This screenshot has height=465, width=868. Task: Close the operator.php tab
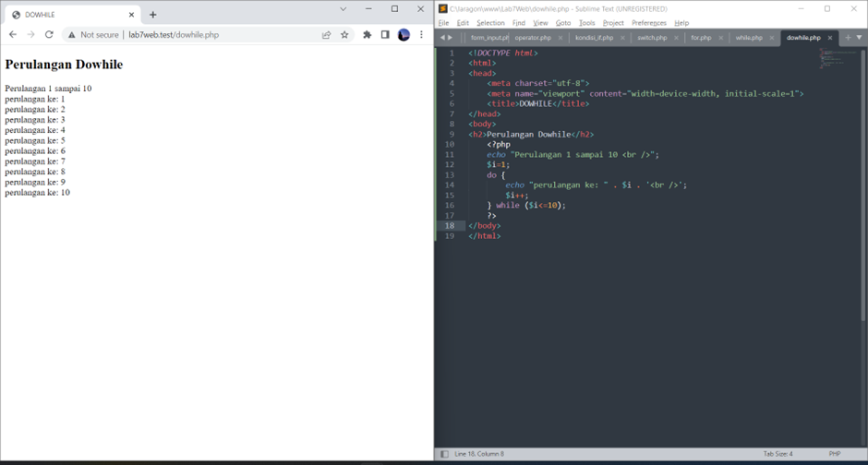pos(561,38)
